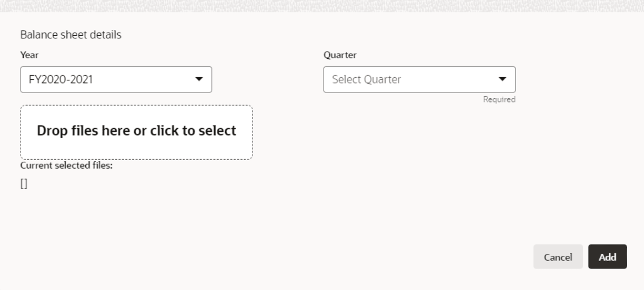Screen dimensions: 644x290
Task: Click the FY2020-2021 year combo box
Action: pos(116,79)
